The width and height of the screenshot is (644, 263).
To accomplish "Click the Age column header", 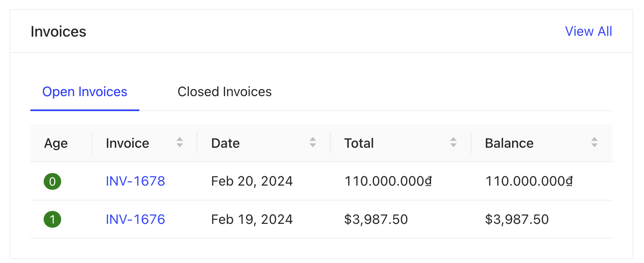I will (56, 143).
